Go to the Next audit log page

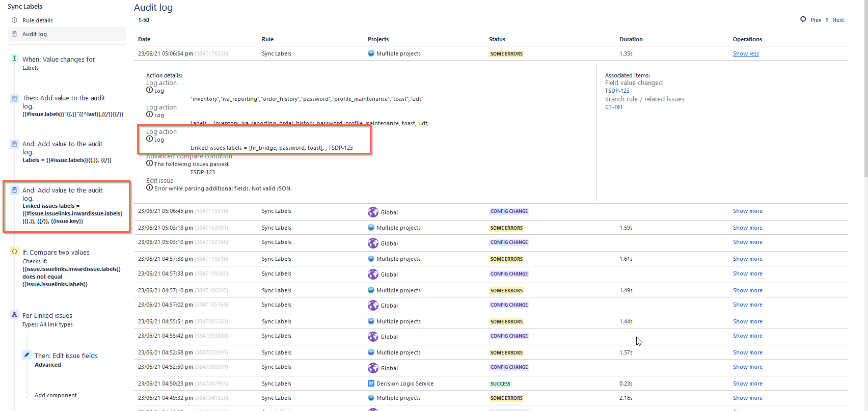838,20
